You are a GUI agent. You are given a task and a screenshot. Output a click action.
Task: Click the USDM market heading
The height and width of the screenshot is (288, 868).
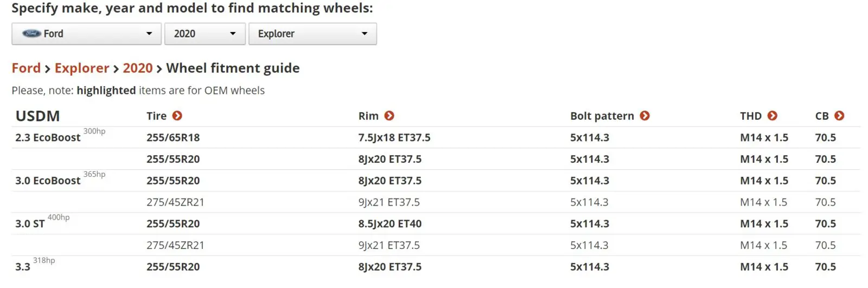[x=37, y=116]
